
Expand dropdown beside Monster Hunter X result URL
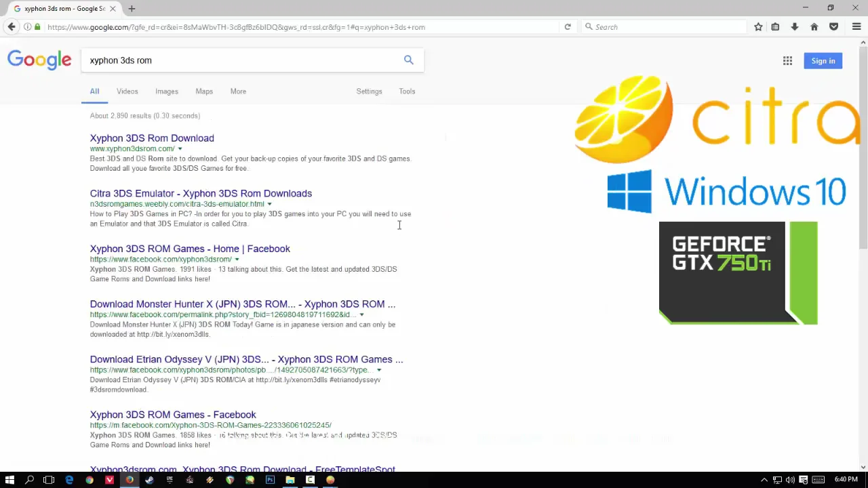click(361, 314)
